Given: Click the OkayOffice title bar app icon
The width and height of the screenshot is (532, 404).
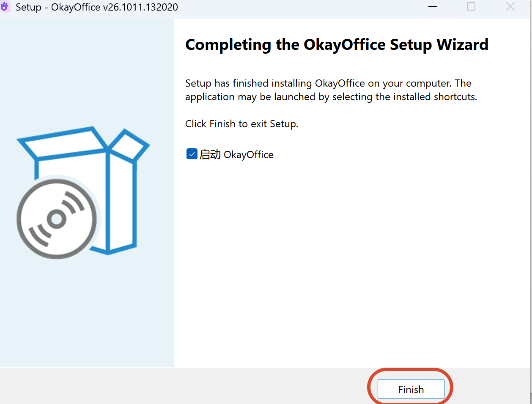Looking at the screenshot, I should [x=5, y=7].
